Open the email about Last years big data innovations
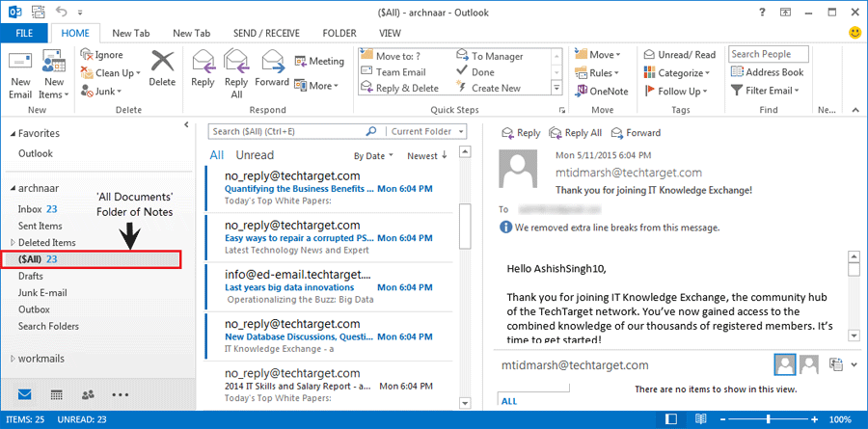Viewport: 868px width, 429px height. point(329,288)
